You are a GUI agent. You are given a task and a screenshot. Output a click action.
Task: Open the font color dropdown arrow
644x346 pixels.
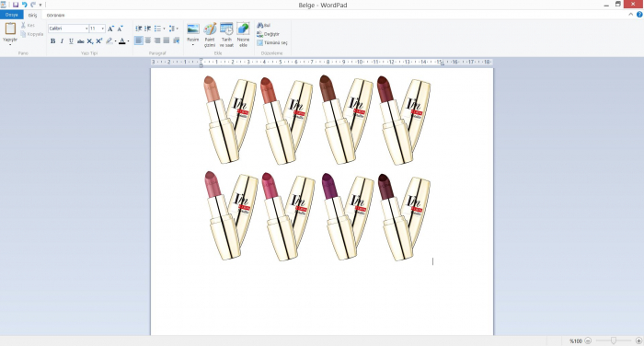click(128, 41)
